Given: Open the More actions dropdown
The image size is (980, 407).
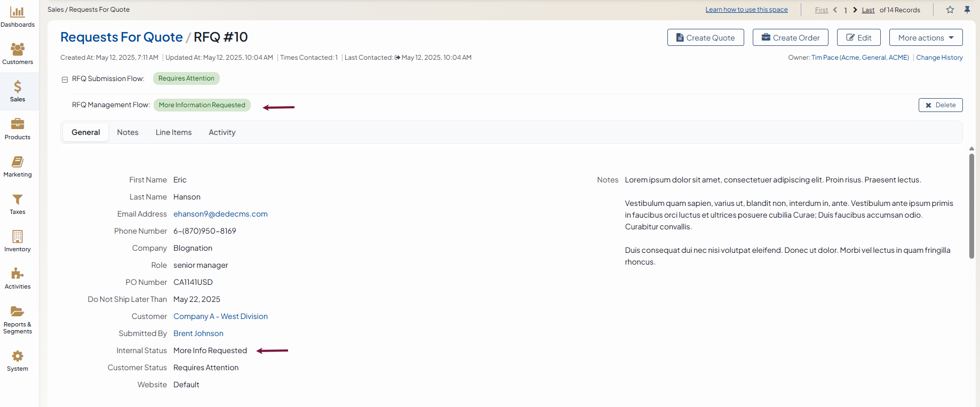Looking at the screenshot, I should click(x=926, y=37).
